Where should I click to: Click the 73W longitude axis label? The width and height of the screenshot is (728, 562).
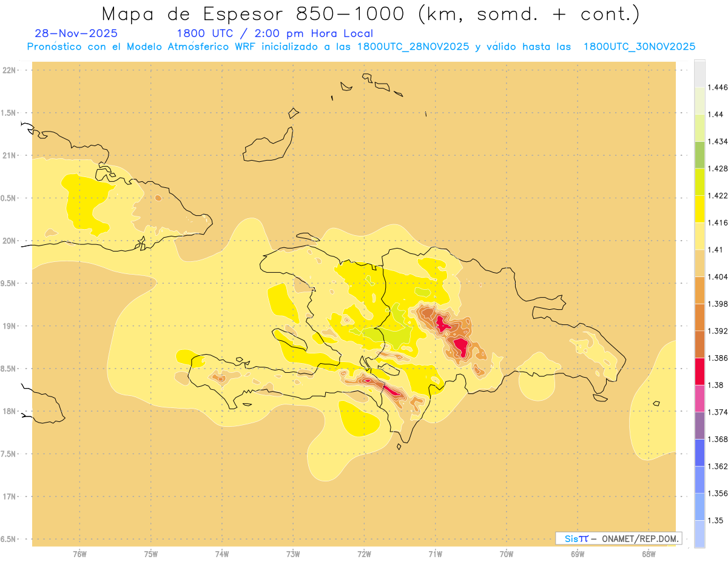tap(293, 554)
